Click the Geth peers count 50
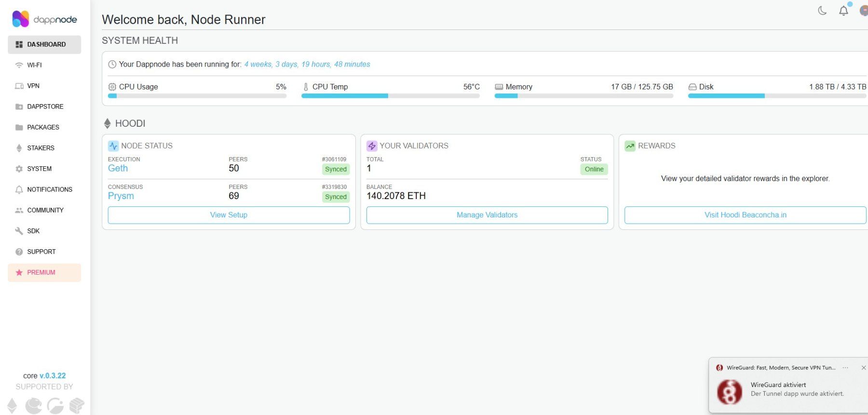The width and height of the screenshot is (868, 415). (x=234, y=168)
